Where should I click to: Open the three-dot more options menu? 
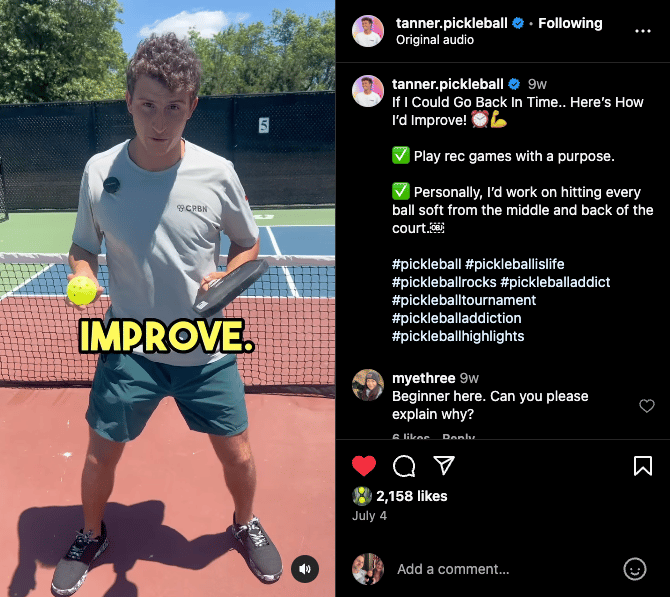tap(643, 31)
